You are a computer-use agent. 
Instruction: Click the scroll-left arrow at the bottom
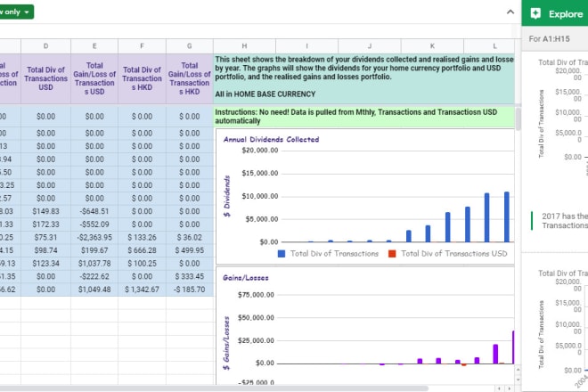point(499,388)
